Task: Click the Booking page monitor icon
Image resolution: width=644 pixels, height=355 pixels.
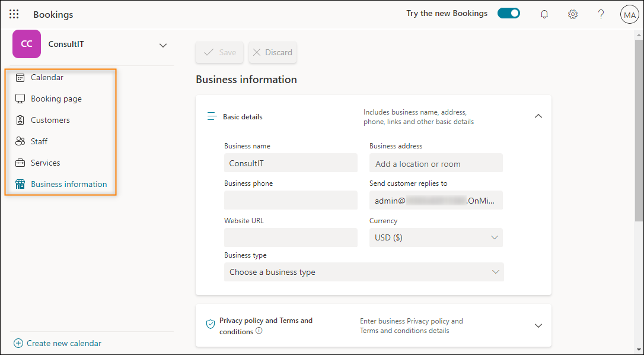Action: tap(20, 99)
